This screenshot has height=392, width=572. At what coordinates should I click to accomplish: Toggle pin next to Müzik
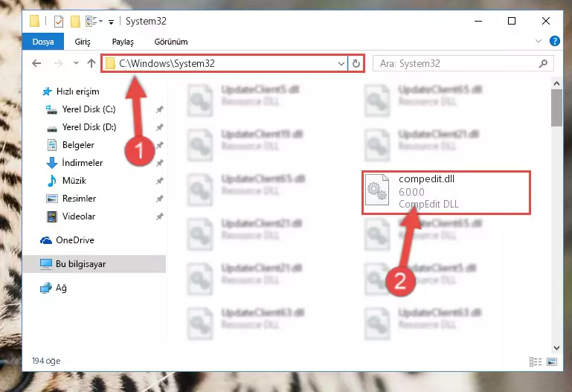coord(159,181)
